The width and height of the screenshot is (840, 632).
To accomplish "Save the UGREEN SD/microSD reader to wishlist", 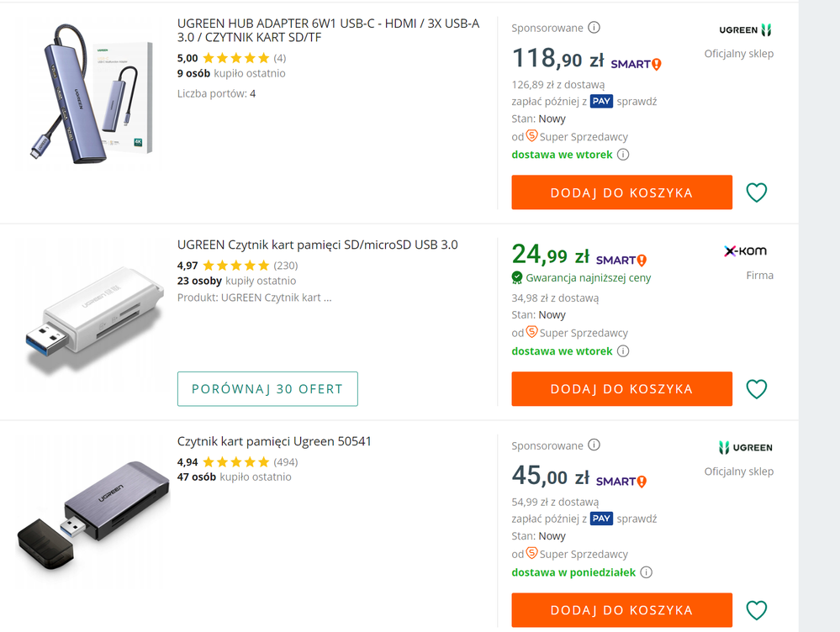I will 757,389.
